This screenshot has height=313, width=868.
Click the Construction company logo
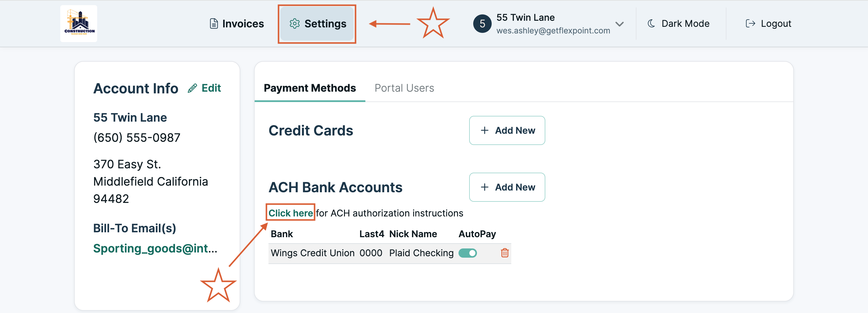pos(78,23)
